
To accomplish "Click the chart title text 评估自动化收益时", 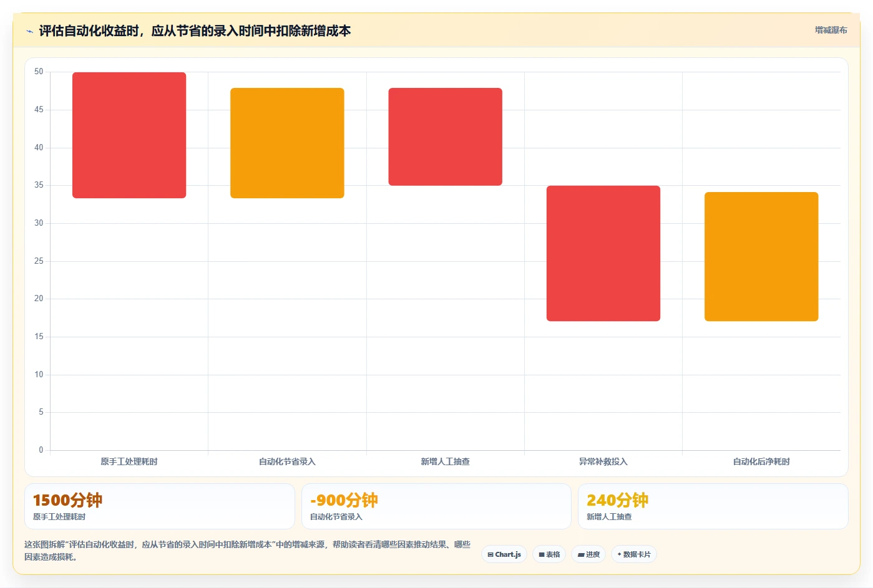I will pos(195,31).
